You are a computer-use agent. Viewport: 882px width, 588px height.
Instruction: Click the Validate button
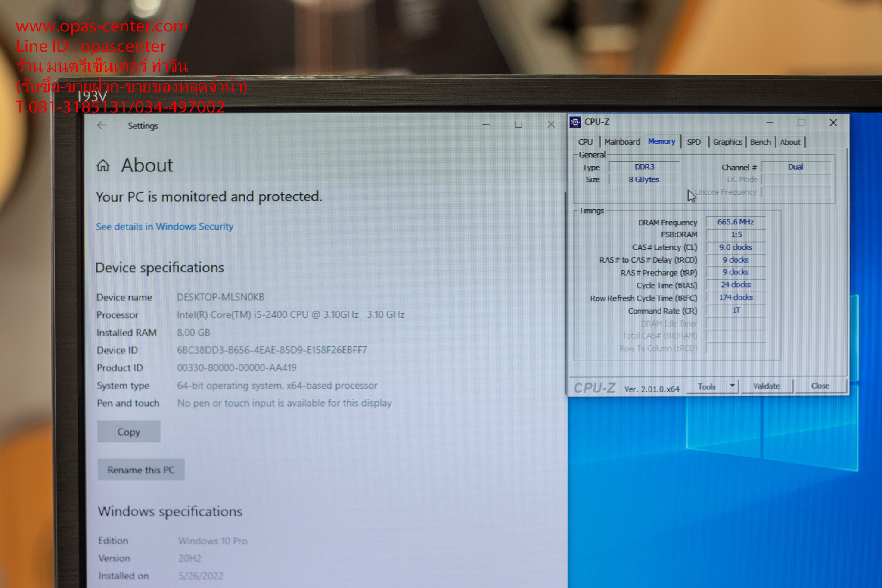click(767, 386)
